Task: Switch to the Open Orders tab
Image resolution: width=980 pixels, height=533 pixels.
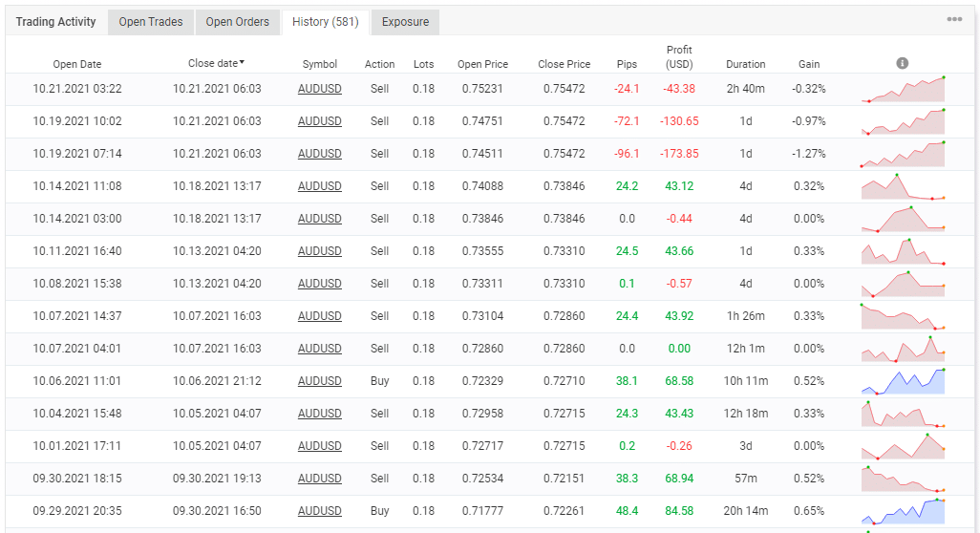Action: pyautogui.click(x=238, y=22)
